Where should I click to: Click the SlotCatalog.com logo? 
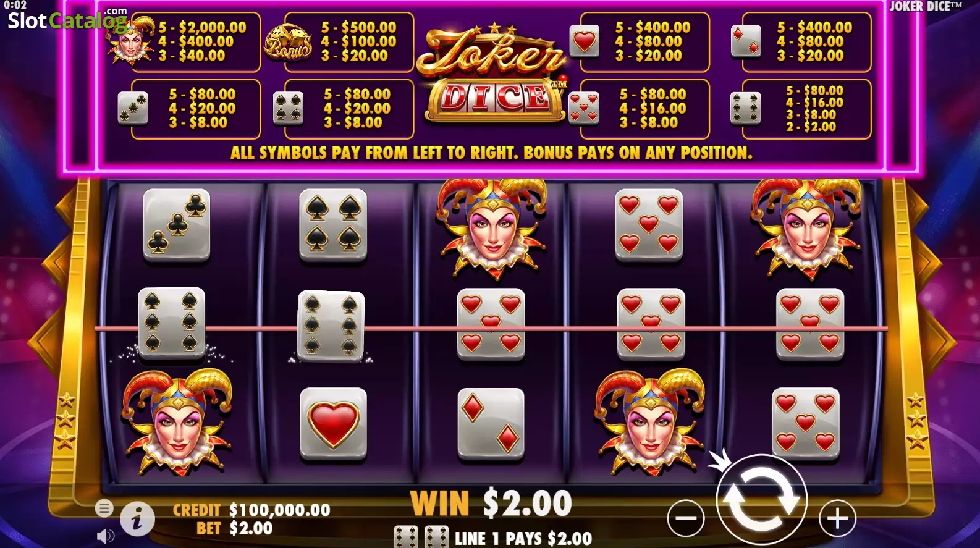coord(67,20)
